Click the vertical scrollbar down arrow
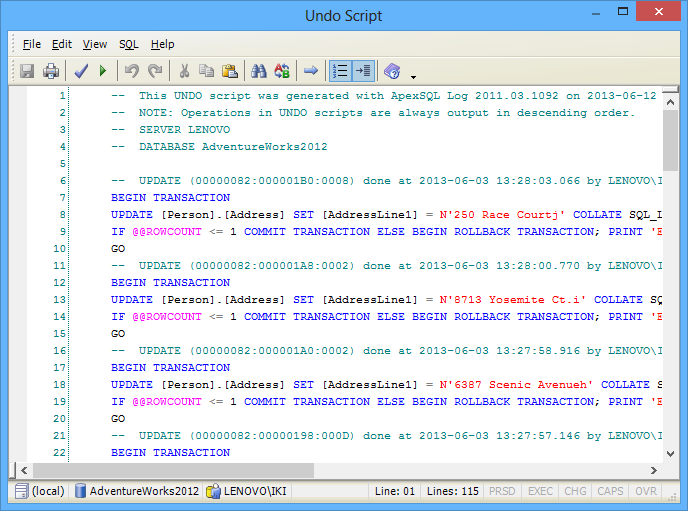Screen dimensions: 688x511 point(670,453)
